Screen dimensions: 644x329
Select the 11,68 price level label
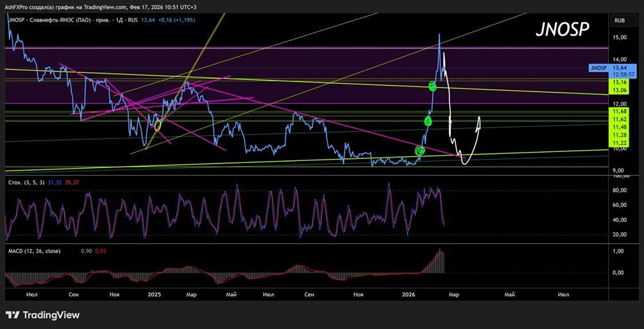619,111
